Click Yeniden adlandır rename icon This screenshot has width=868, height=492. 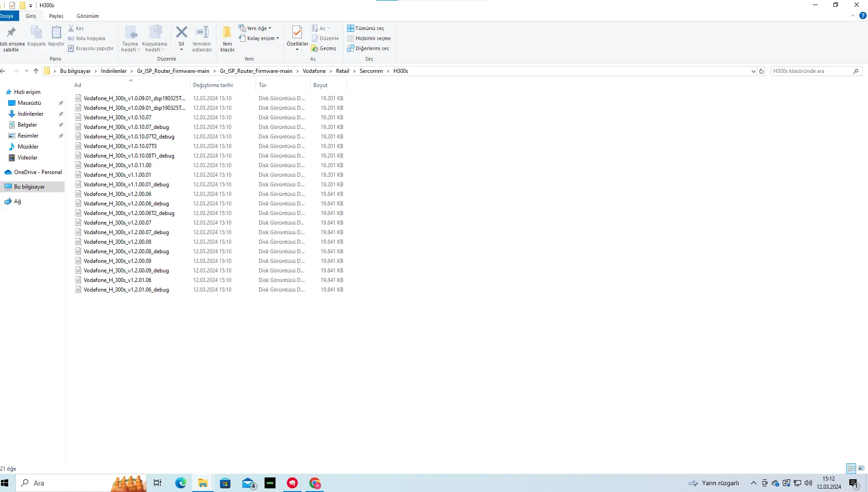[x=202, y=38]
